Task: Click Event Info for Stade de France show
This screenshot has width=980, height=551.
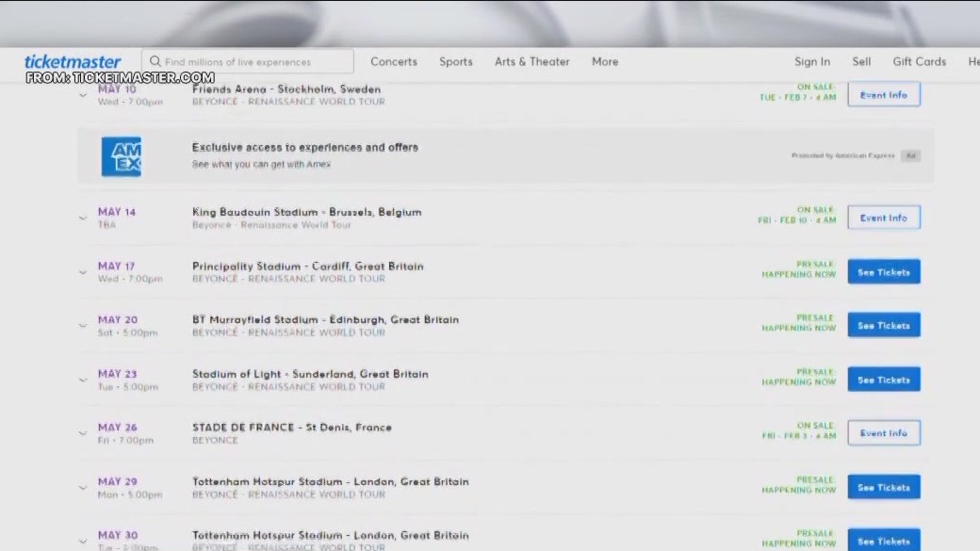Action: tap(883, 432)
